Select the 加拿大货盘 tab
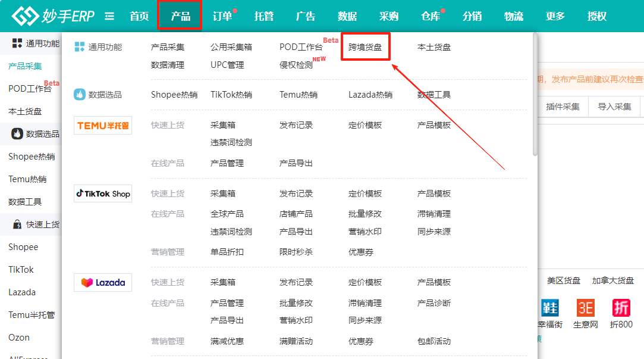644x359 pixels. coord(613,280)
